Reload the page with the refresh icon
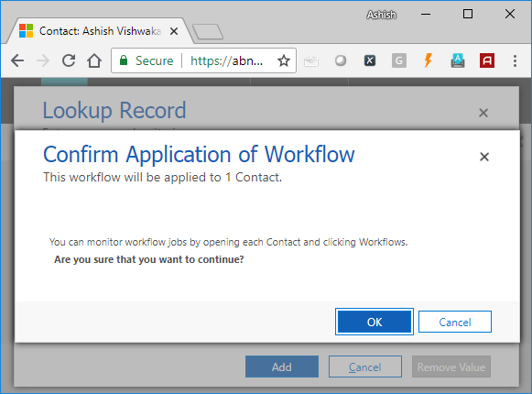 (69, 60)
